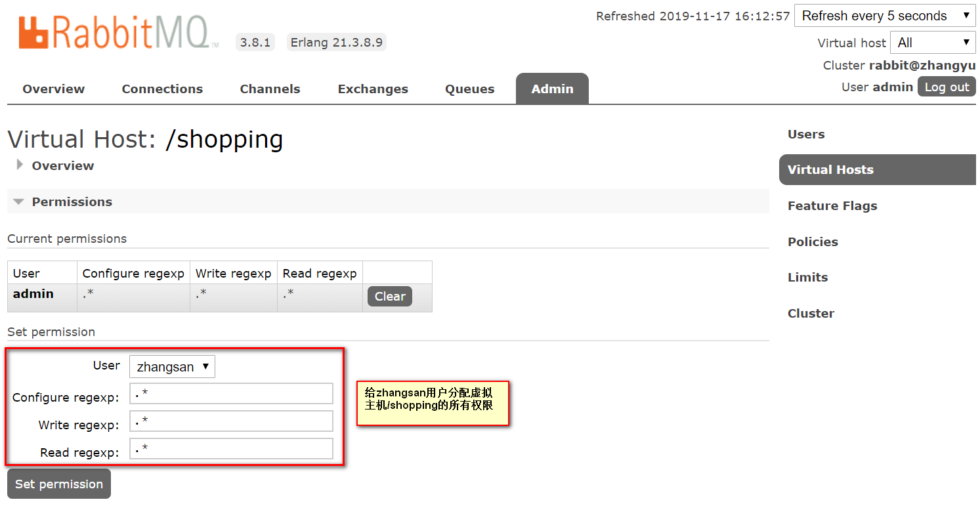The image size is (980, 506).
Task: Open the Limits section
Action: (807, 277)
